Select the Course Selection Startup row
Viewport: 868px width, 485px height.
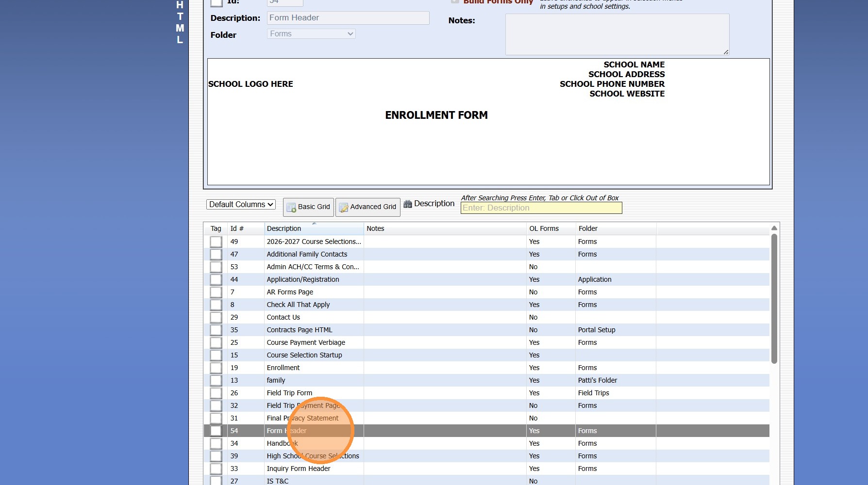point(486,355)
